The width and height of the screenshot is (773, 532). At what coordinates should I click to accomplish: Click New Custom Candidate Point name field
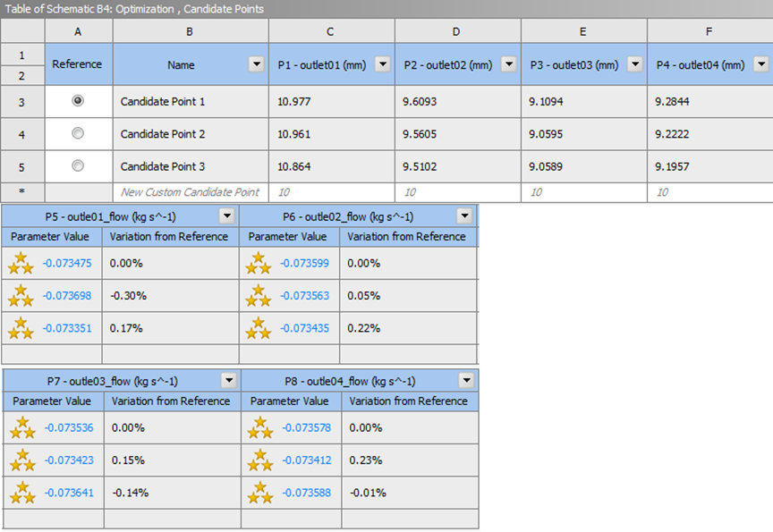click(191, 192)
